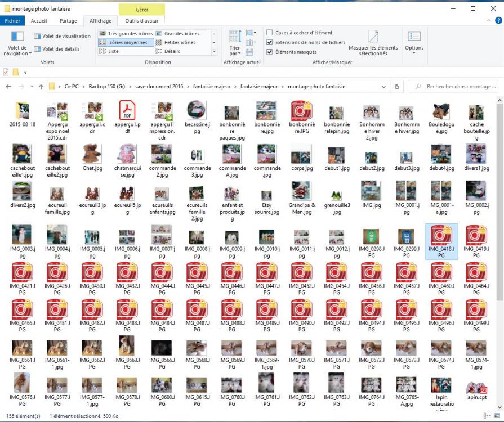Uncheck Éléments masqués checkbox
Screen dimensions: 504x422
[270, 52]
